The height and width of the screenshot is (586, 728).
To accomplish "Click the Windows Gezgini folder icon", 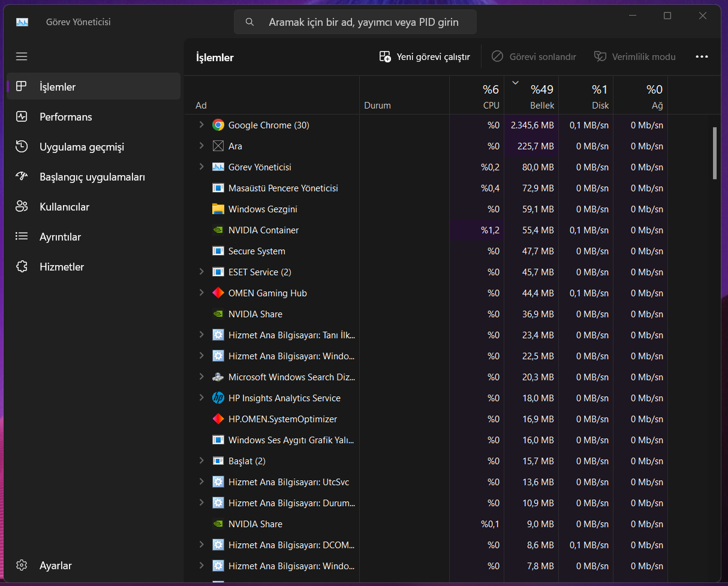I will coord(218,209).
